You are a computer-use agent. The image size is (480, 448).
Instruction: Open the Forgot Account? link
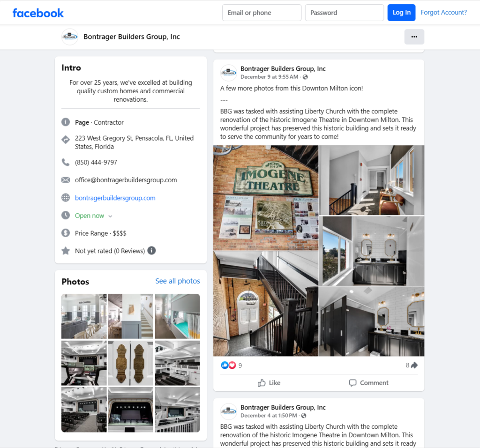(x=443, y=13)
